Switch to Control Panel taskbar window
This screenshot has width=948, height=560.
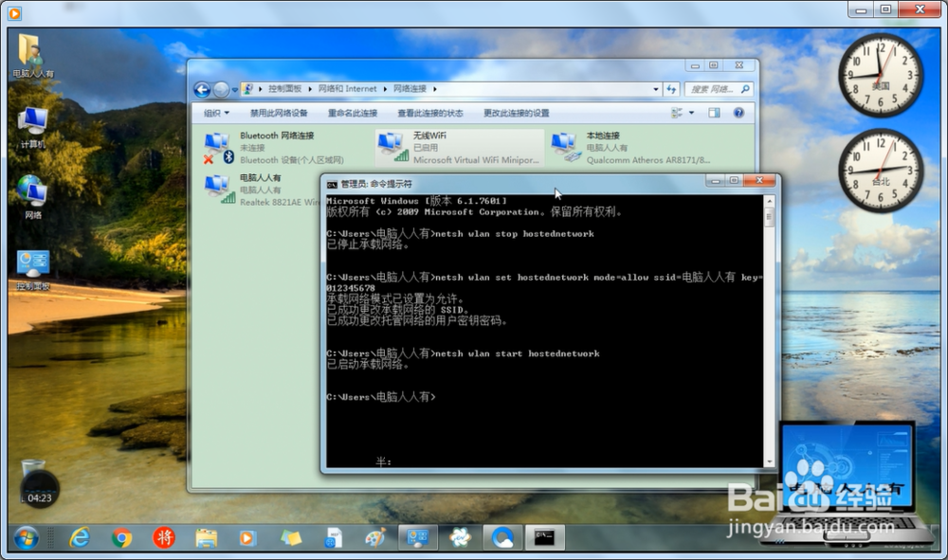click(418, 537)
